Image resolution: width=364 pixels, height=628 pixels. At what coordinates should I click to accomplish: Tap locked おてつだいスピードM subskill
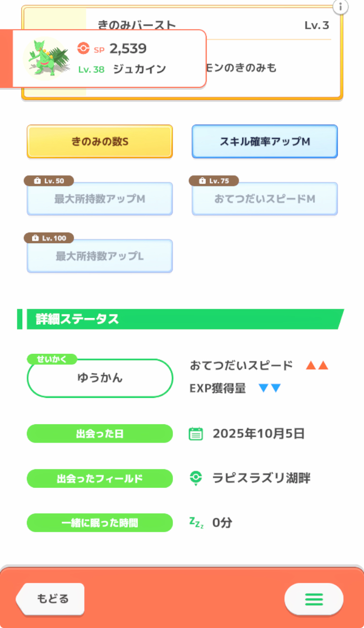265,199
